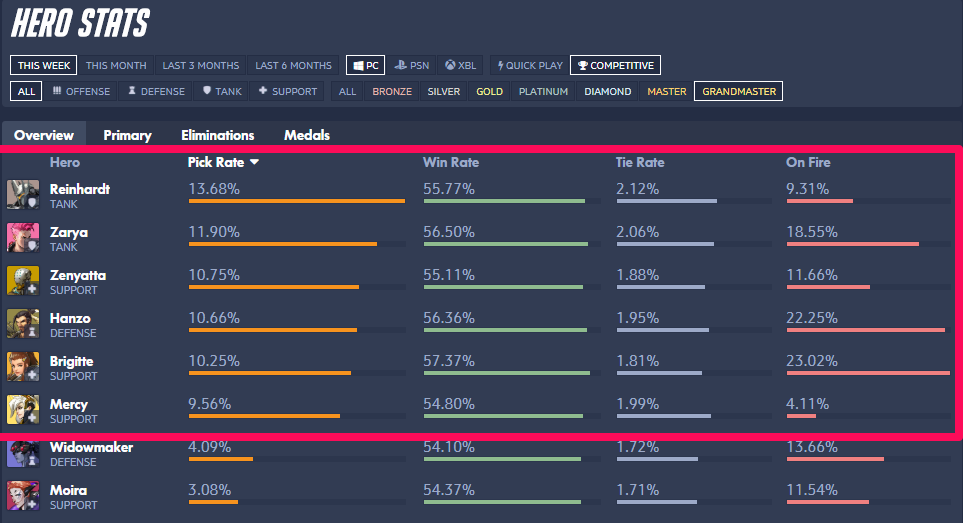
Task: Filter by Grandmaster tier
Action: [738, 91]
